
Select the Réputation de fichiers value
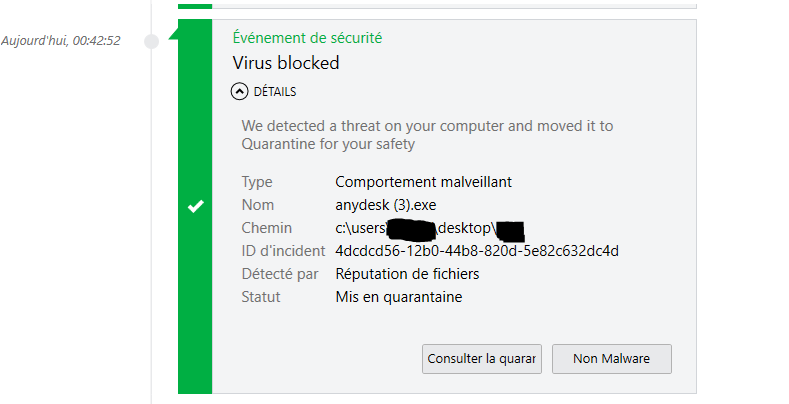pyautogui.click(x=407, y=274)
